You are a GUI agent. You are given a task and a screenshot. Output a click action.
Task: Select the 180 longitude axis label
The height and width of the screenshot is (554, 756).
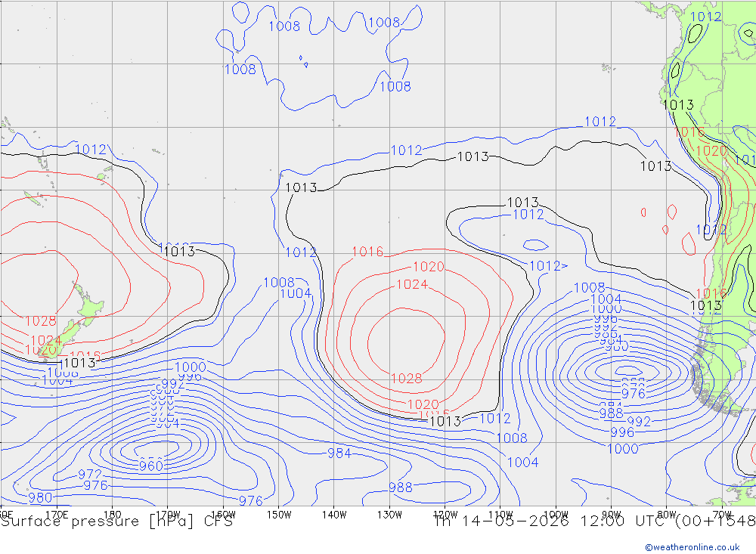113,515
